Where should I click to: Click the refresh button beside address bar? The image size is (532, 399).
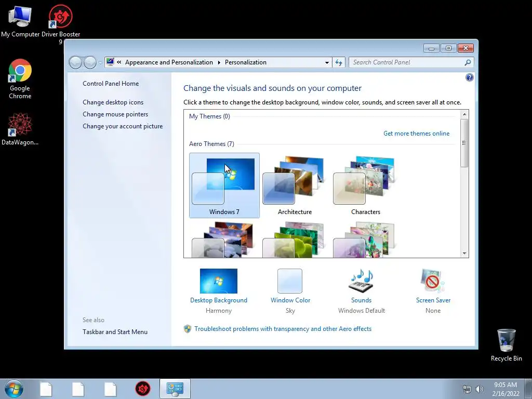339,62
